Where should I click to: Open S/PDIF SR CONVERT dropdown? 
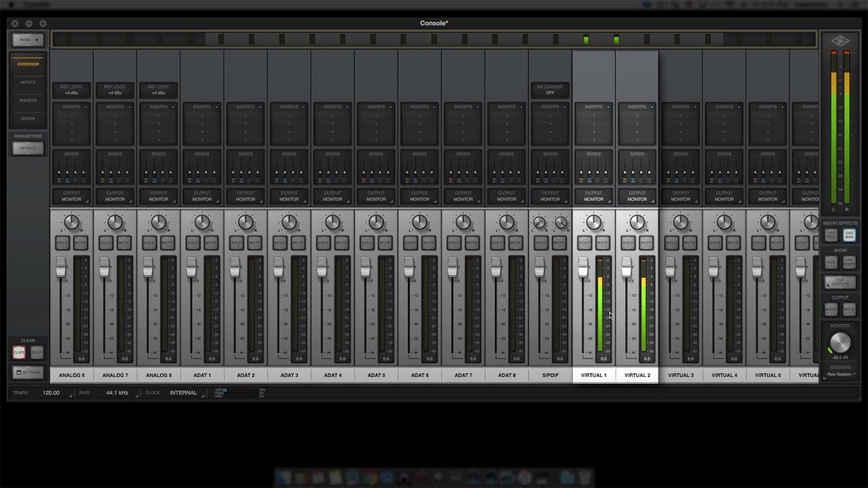550,89
